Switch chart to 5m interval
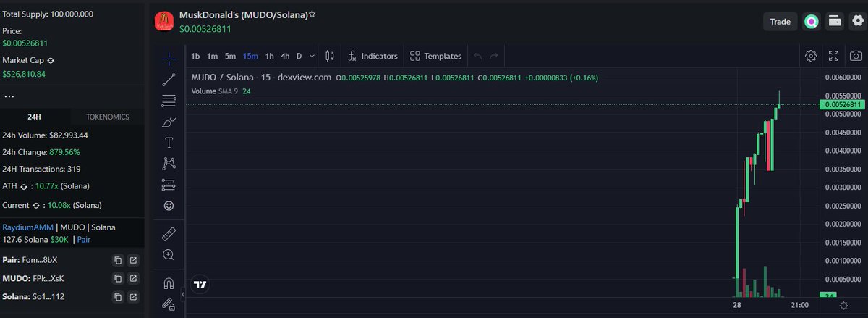This screenshot has height=318, width=868. 230,56
